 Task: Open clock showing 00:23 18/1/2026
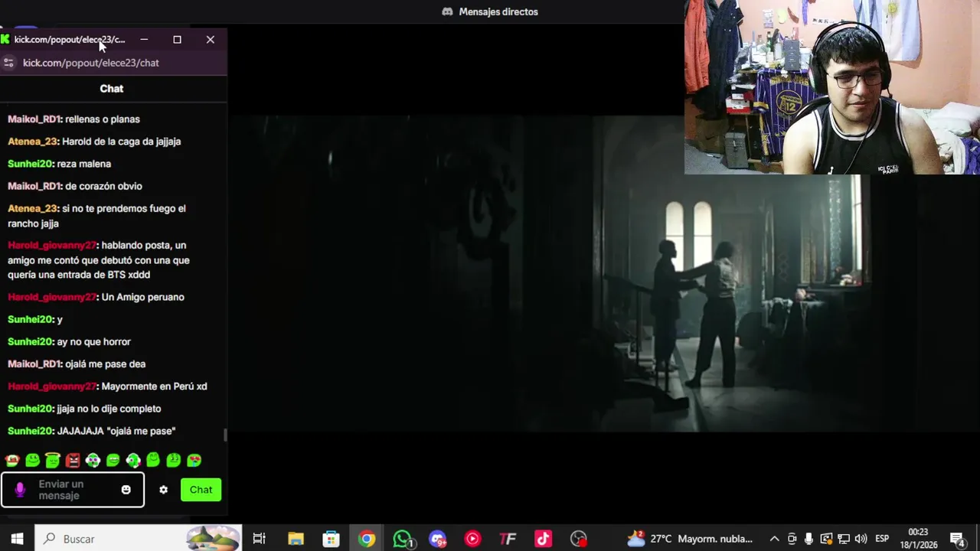[918, 539]
